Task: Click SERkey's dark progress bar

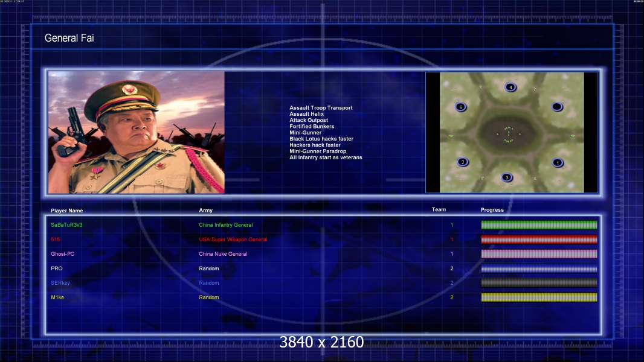Action: click(x=539, y=282)
